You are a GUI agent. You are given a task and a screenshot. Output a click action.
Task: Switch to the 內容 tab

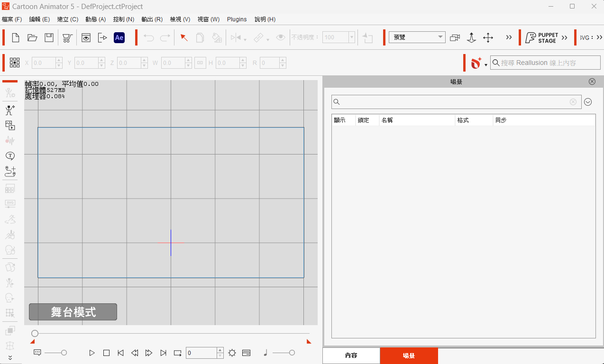(x=351, y=355)
